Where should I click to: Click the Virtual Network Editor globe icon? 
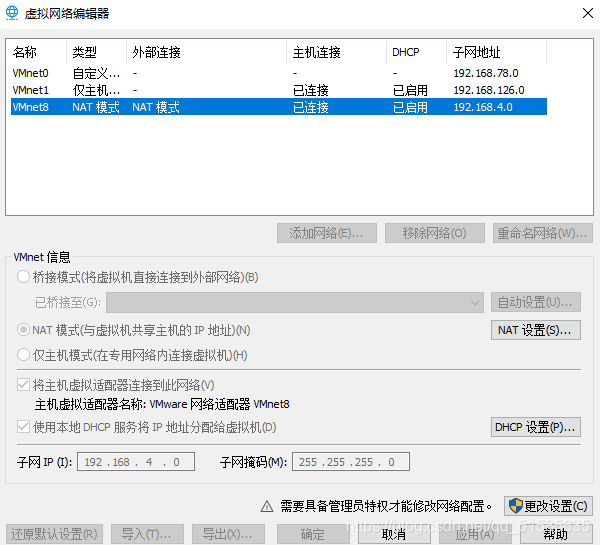pos(12,13)
